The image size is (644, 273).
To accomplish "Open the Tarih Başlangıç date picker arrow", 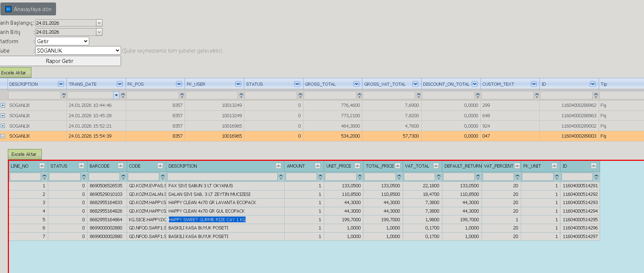I will [x=99, y=23].
